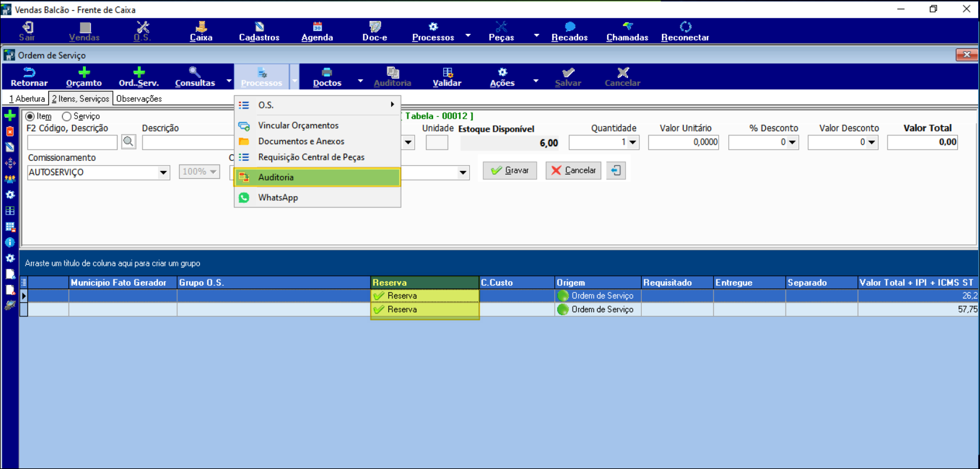Choose Auditoria from the Processos menu
The height and width of the screenshot is (469, 980).
coord(317,178)
